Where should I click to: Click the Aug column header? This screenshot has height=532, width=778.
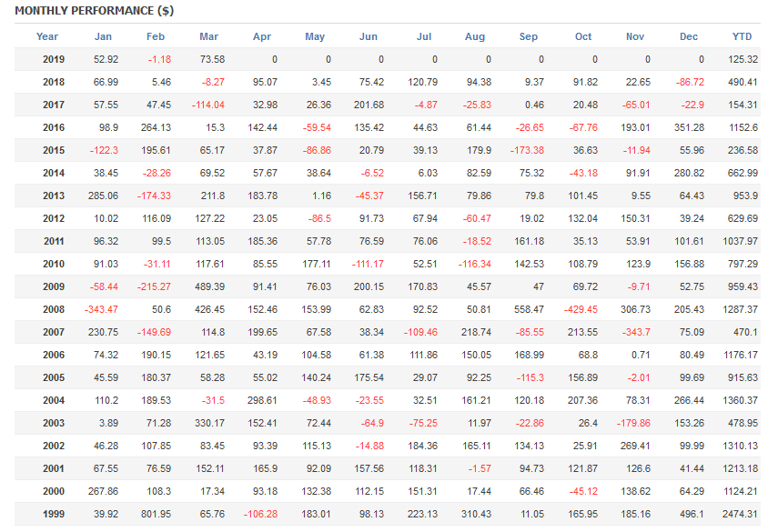click(475, 36)
